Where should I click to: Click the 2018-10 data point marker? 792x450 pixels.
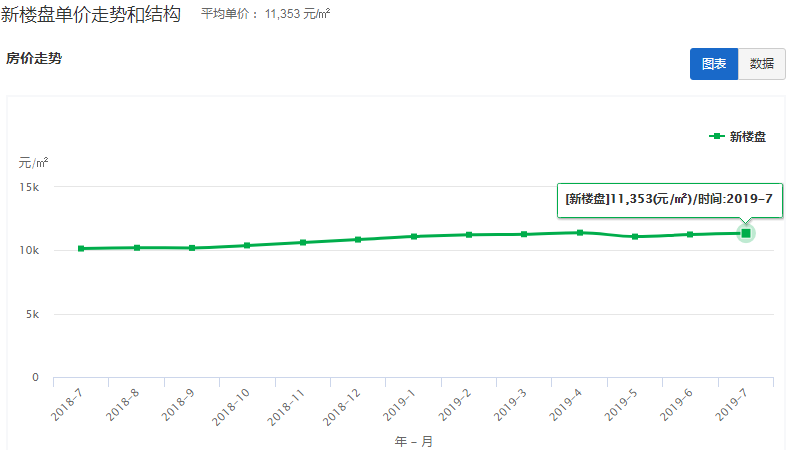click(x=247, y=245)
